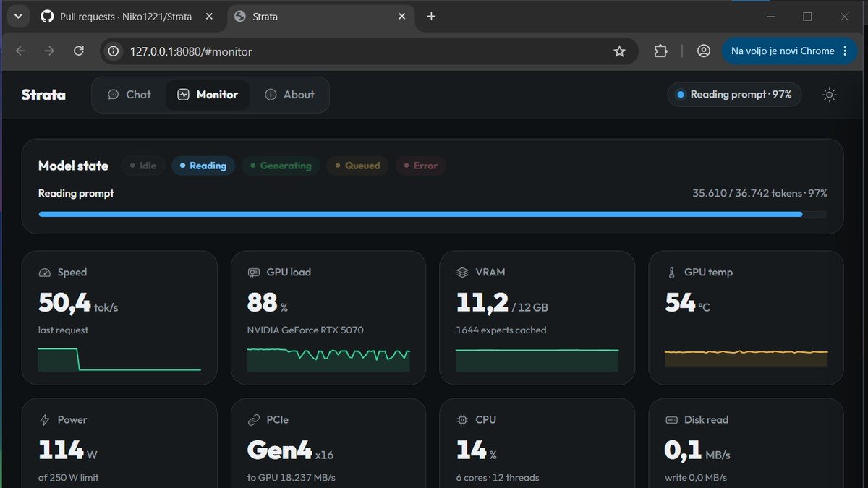Bookmark this page with the star icon
This screenshot has width=868, height=488.
[619, 51]
